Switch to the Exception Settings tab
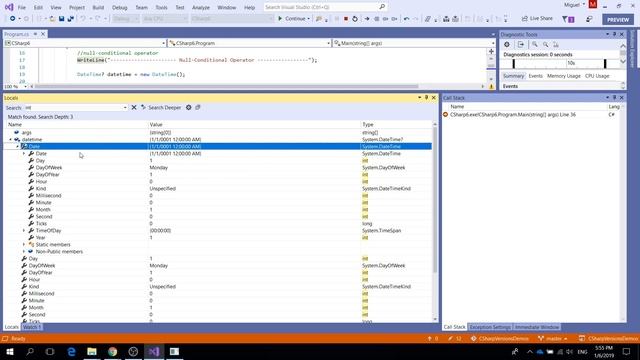Image resolution: width=640 pixels, height=360 pixels. (490, 327)
